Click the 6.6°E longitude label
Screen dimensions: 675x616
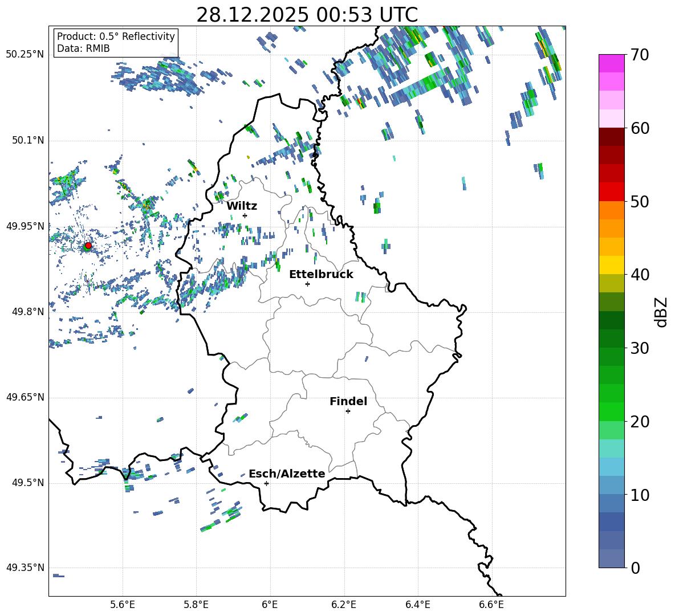(x=491, y=605)
